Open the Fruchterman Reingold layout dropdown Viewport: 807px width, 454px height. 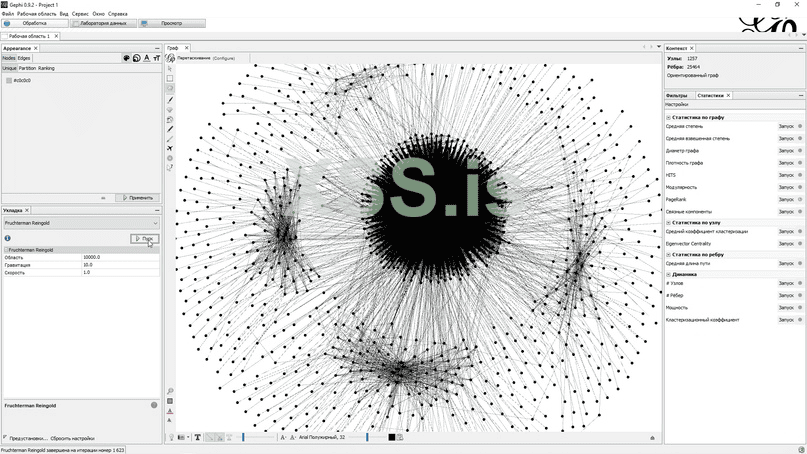pos(81,223)
